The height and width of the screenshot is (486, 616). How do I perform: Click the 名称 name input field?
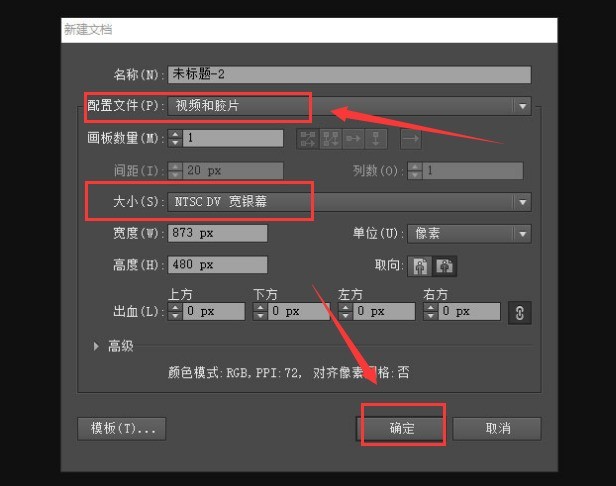(x=349, y=74)
